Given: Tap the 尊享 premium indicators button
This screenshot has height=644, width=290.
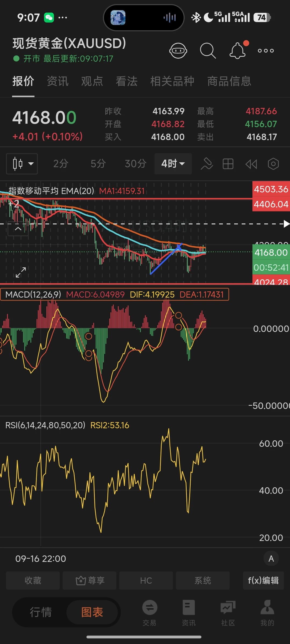Looking at the screenshot, I should 89,580.
